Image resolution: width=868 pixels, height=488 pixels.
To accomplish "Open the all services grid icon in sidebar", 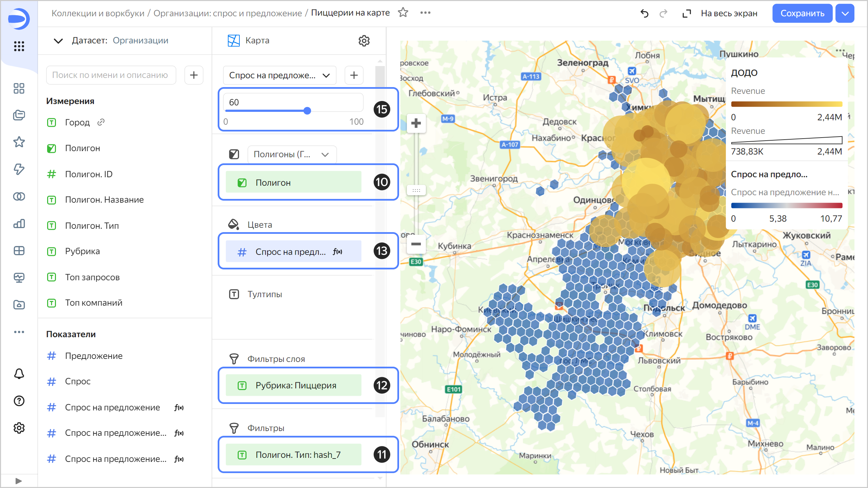I will click(19, 46).
